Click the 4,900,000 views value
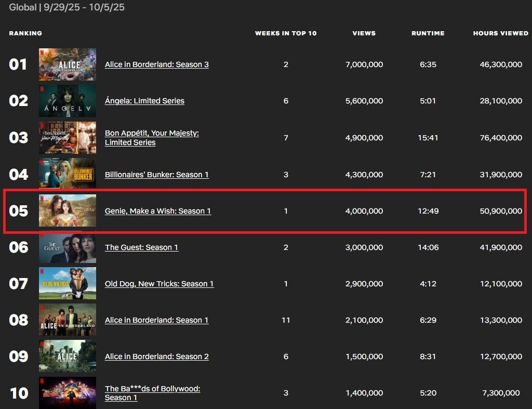532x409 pixels. (364, 138)
